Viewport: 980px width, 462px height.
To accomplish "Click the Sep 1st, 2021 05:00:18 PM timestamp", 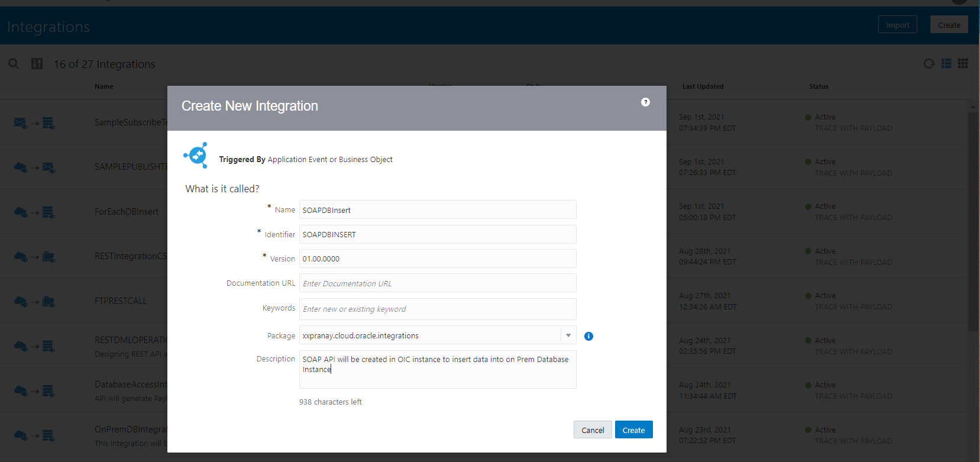I will click(x=707, y=212).
